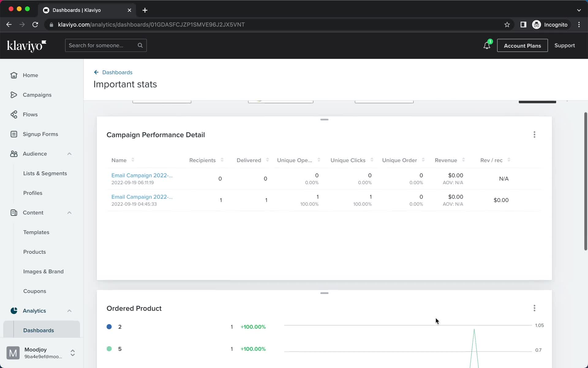Click the Important stats dashboard title
Screen dimensions: 588x368
point(125,84)
